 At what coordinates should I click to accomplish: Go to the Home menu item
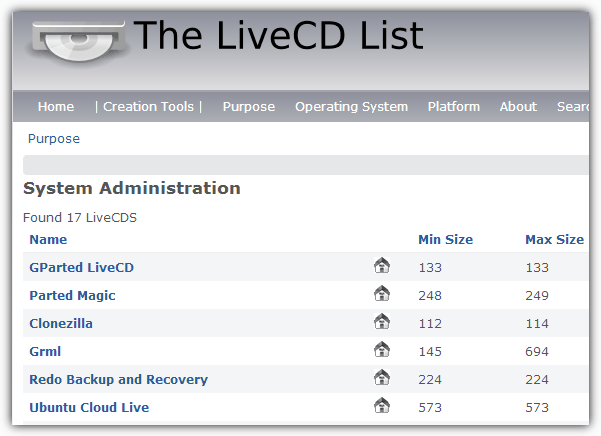pos(56,107)
